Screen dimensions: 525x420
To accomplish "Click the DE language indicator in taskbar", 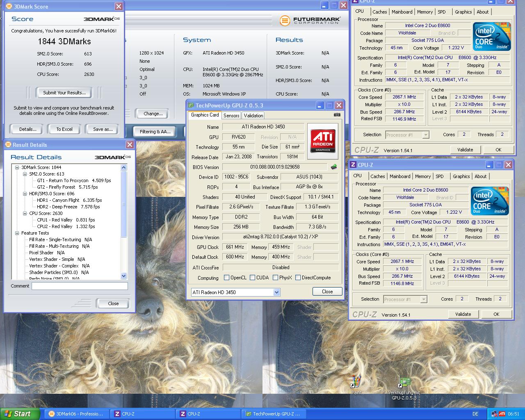I will (x=475, y=414).
